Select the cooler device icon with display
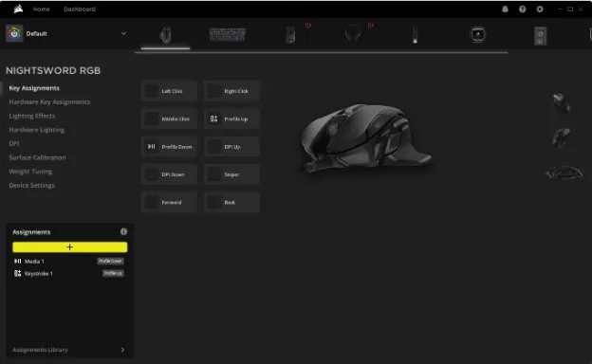 (477, 35)
